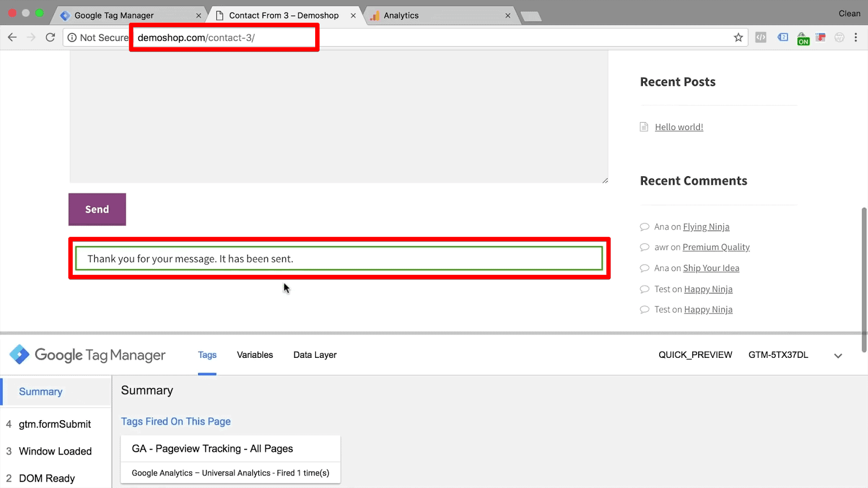The image size is (868, 488).
Task: Open the Variables tab in the GTM panel
Action: (x=254, y=355)
